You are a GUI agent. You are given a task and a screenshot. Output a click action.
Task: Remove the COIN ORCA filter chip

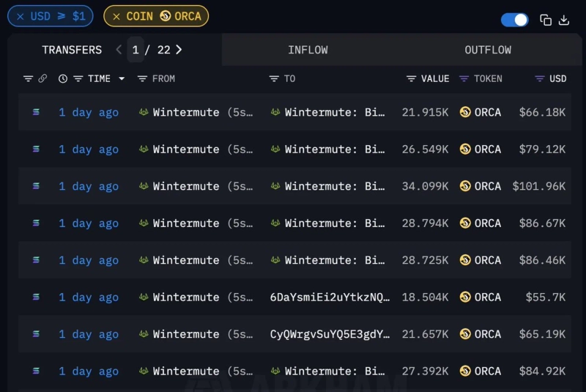[x=116, y=16]
